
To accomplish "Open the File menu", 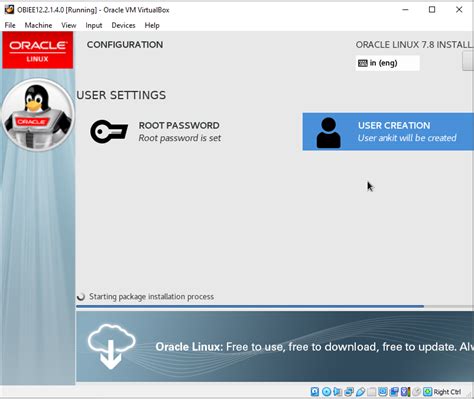I will coord(10,25).
